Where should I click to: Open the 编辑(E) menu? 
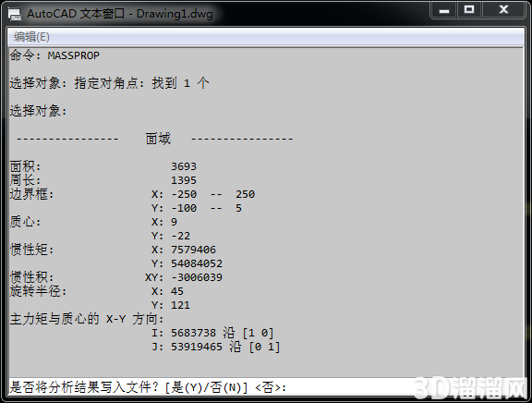[31, 37]
